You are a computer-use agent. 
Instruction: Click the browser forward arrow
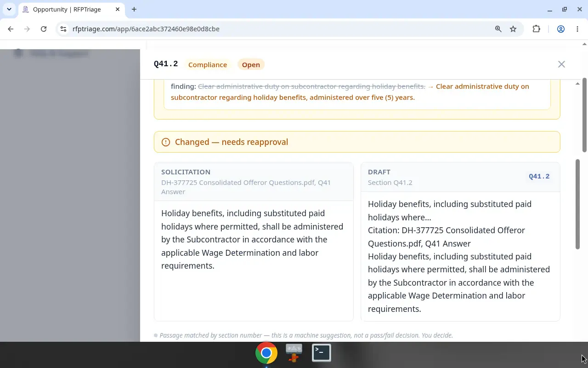(27, 29)
